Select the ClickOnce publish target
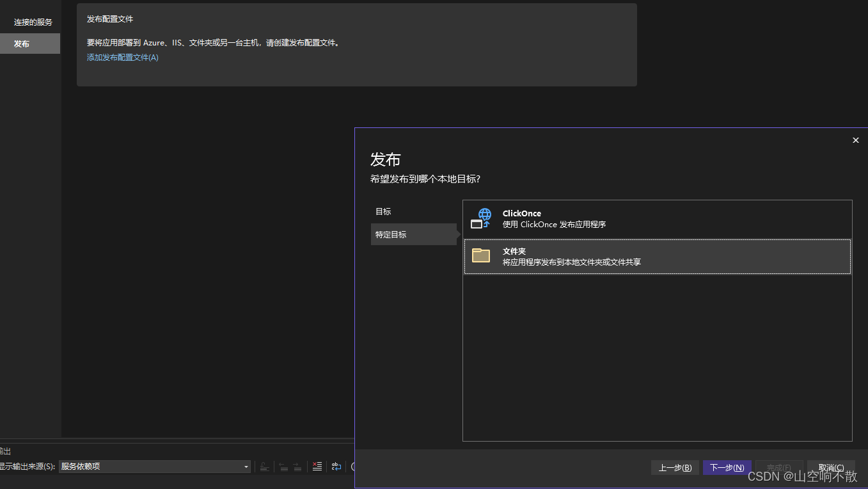The height and width of the screenshot is (489, 868). tap(658, 219)
